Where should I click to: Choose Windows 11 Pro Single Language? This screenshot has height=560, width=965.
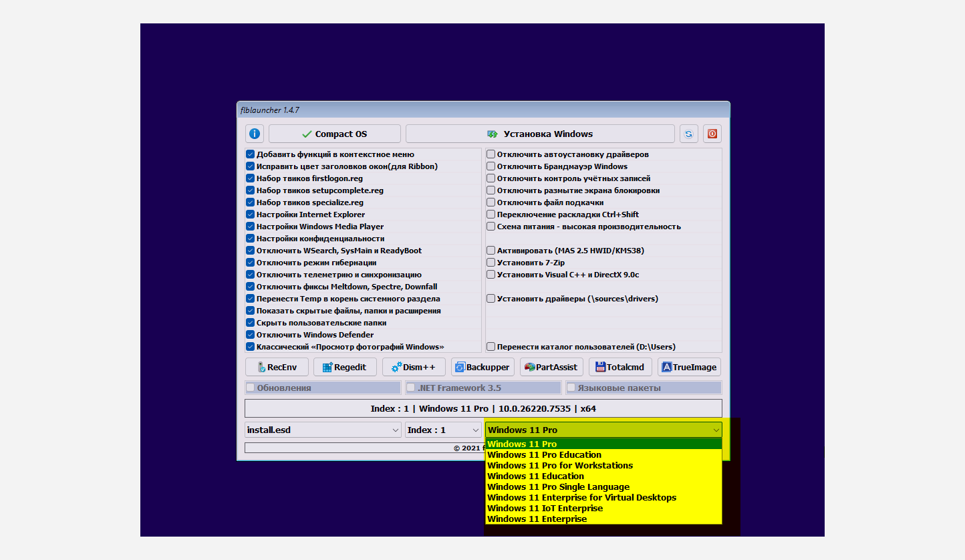click(x=603, y=487)
